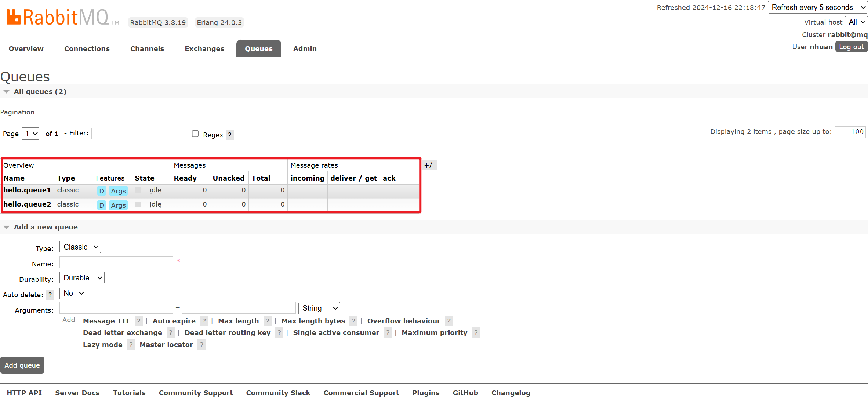Click the Args badge for hello.queue1

[118, 191]
